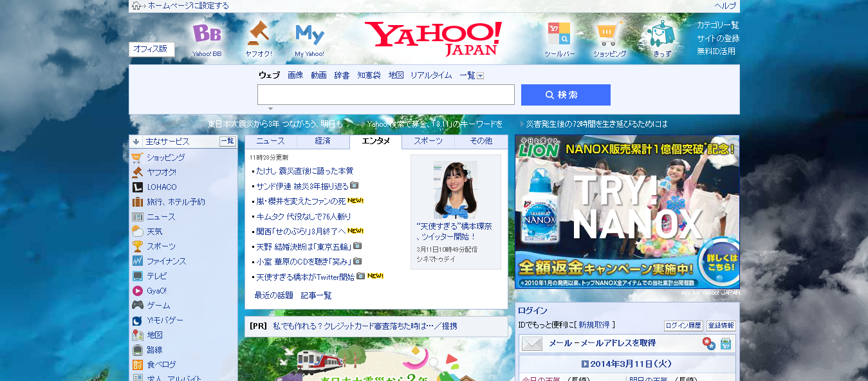Switch to the 経済 tab

[x=323, y=141]
